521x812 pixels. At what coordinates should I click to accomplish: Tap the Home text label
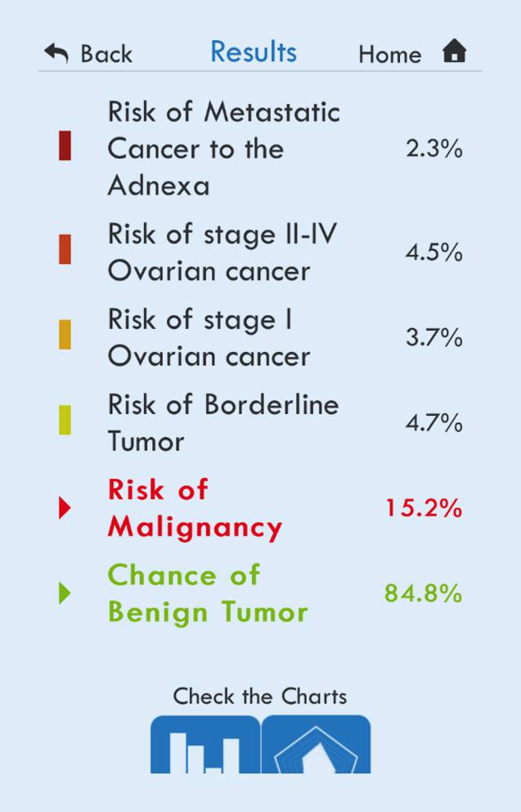point(390,55)
